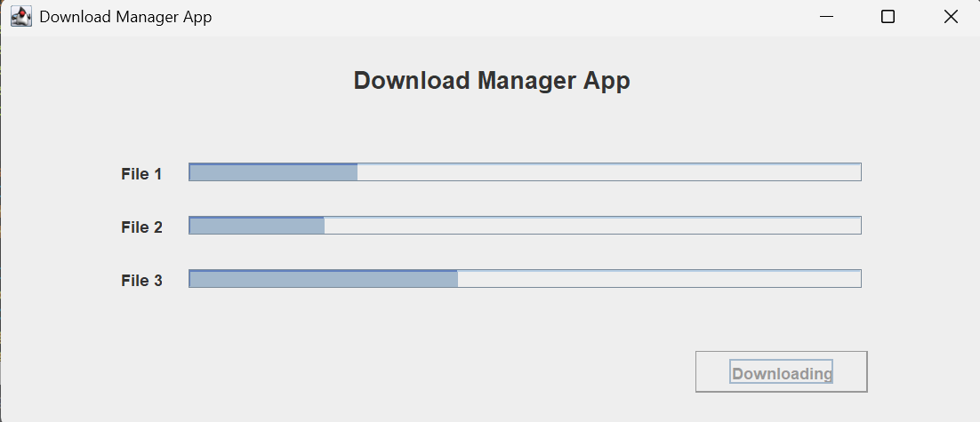
Task: Click the window title text in title bar
Action: pyautogui.click(x=125, y=17)
